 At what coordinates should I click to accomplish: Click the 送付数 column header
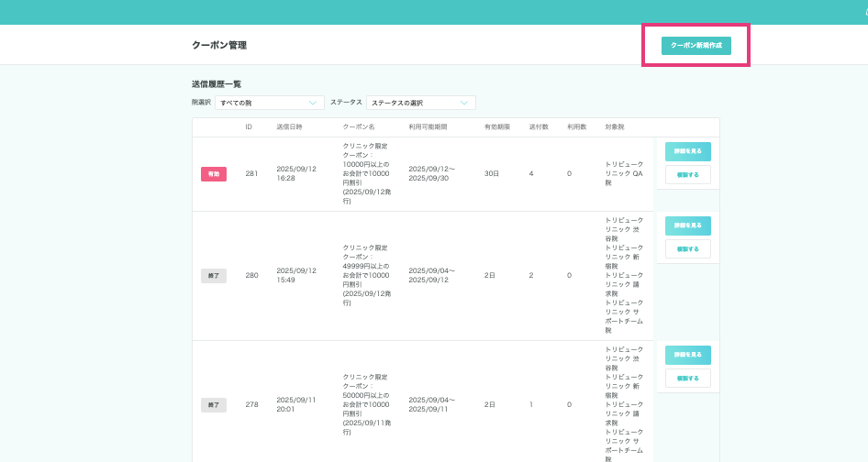click(539, 126)
